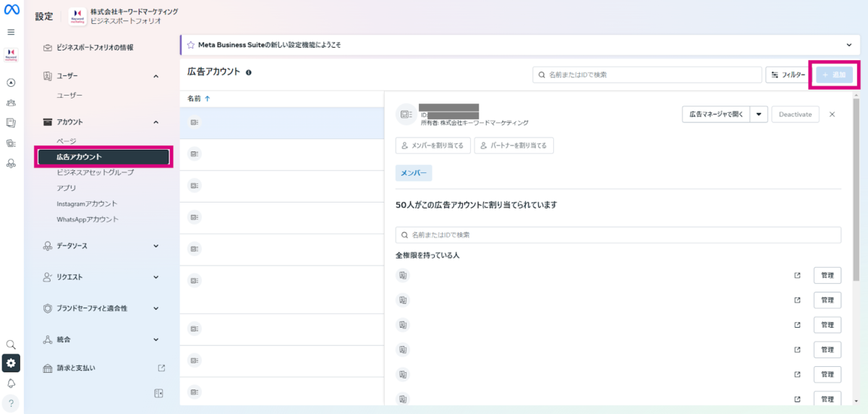This screenshot has width=868, height=414.
Task: Open Instagramアカウント
Action: click(87, 204)
